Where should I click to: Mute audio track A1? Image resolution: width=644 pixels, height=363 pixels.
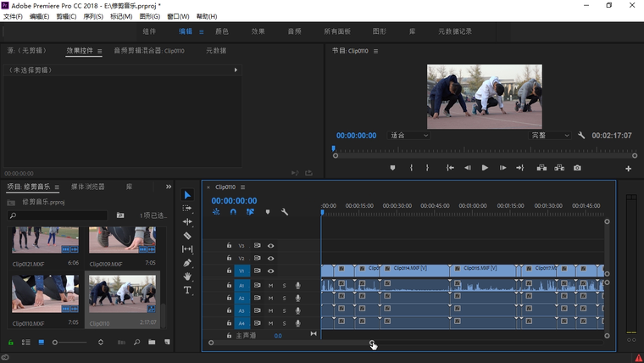click(271, 286)
